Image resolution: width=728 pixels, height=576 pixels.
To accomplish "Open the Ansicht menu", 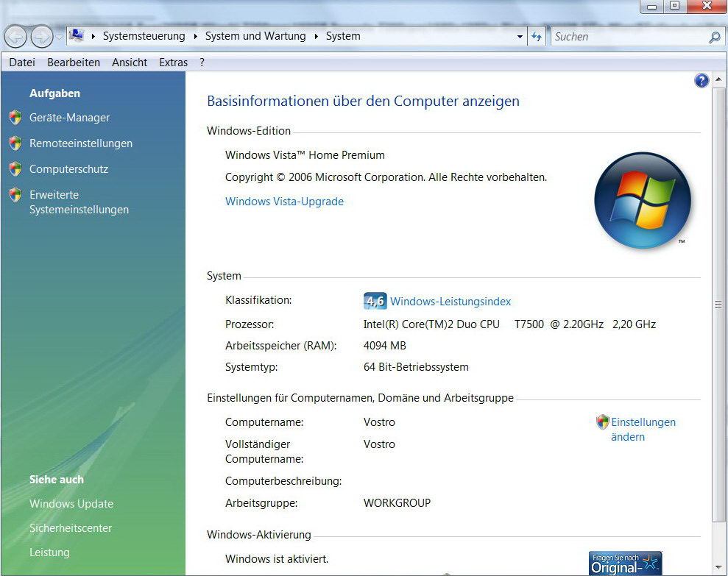I will tap(130, 63).
